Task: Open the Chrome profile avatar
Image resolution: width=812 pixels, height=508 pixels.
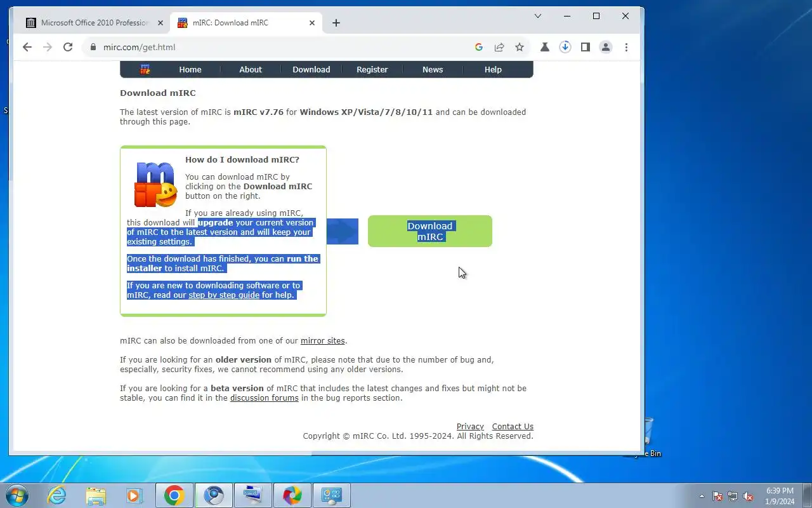Action: pyautogui.click(x=606, y=47)
